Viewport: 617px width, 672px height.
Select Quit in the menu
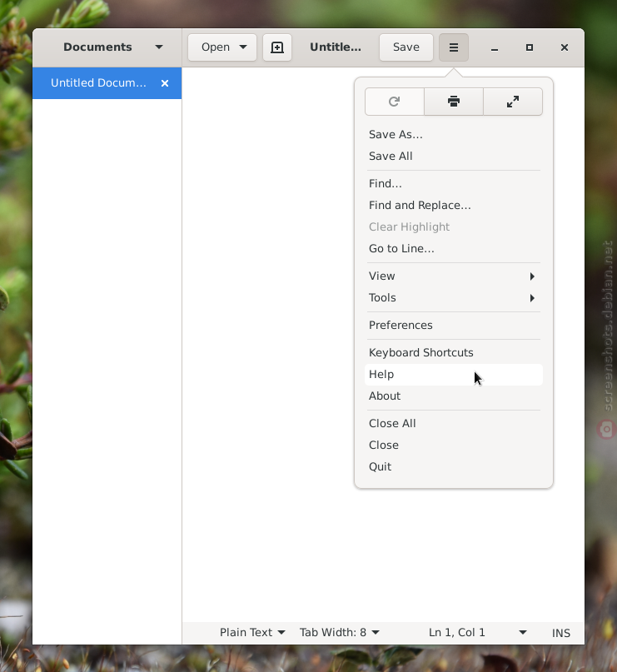(453, 466)
